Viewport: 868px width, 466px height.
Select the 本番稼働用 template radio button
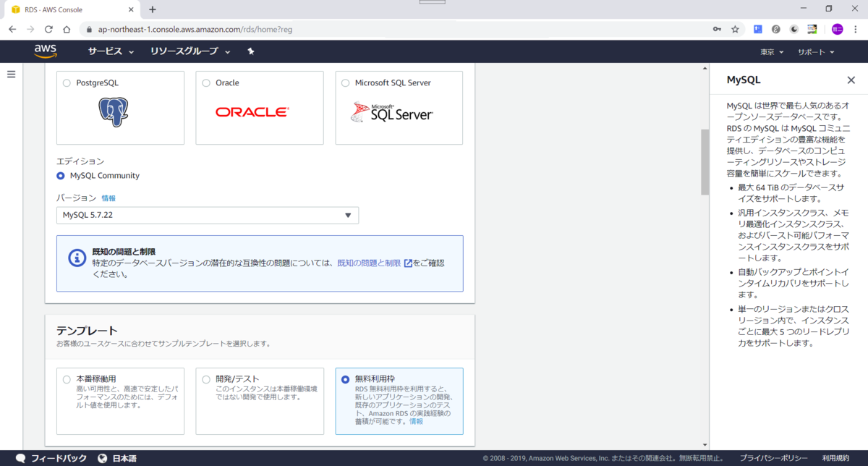point(67,379)
